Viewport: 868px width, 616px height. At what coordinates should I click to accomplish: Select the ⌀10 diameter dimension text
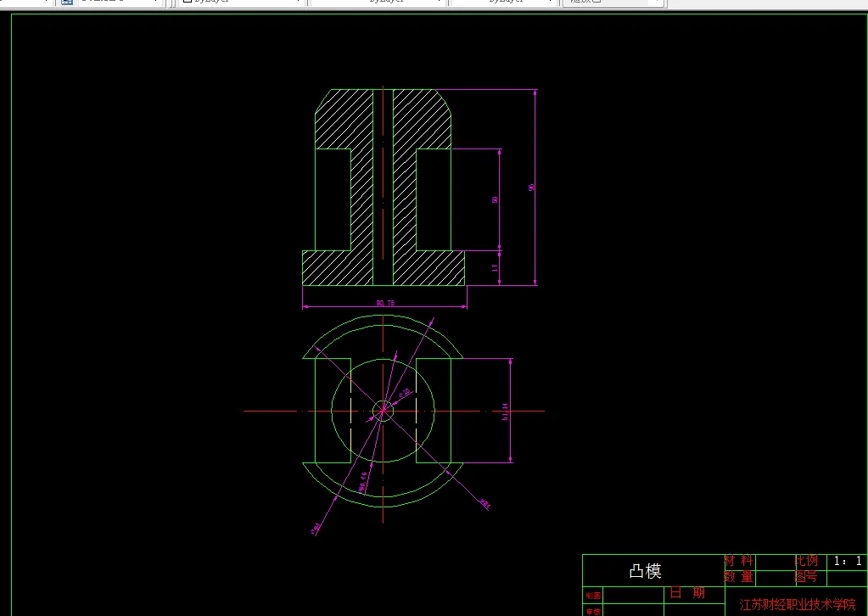point(405,393)
